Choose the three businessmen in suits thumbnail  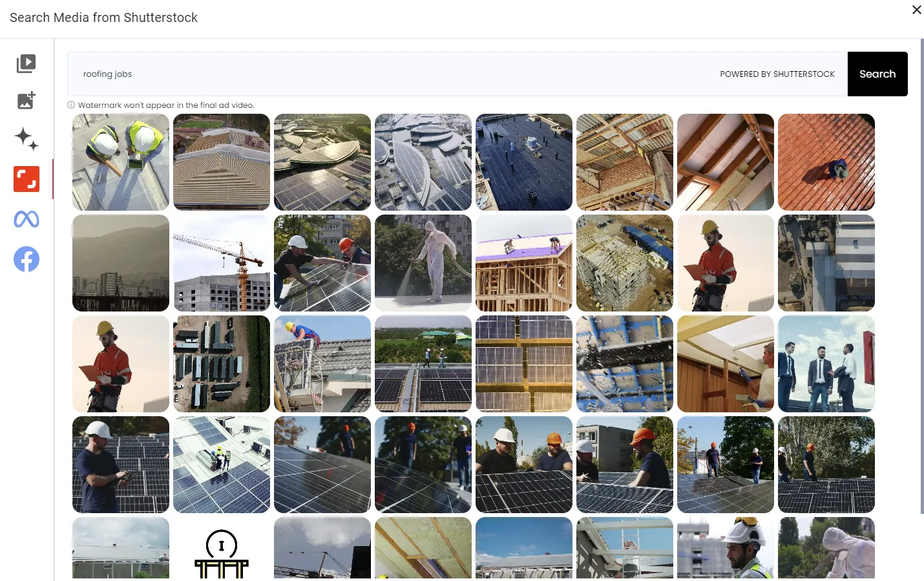coord(826,364)
